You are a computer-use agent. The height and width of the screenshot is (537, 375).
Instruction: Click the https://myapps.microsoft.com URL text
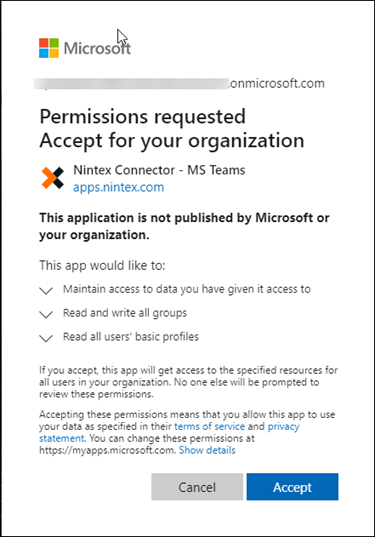107,450
